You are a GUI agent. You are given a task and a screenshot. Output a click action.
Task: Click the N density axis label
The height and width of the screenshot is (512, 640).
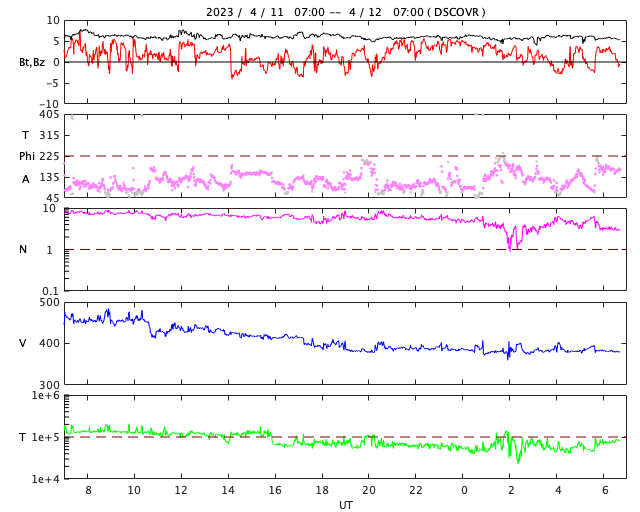point(23,249)
